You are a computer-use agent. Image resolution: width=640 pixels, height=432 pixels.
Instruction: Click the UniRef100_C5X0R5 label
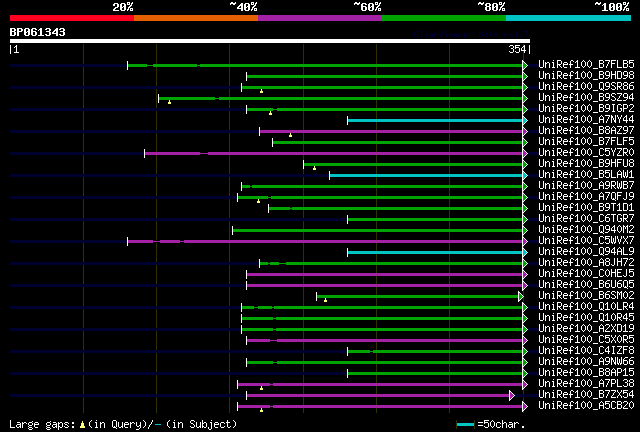[x=586, y=340]
